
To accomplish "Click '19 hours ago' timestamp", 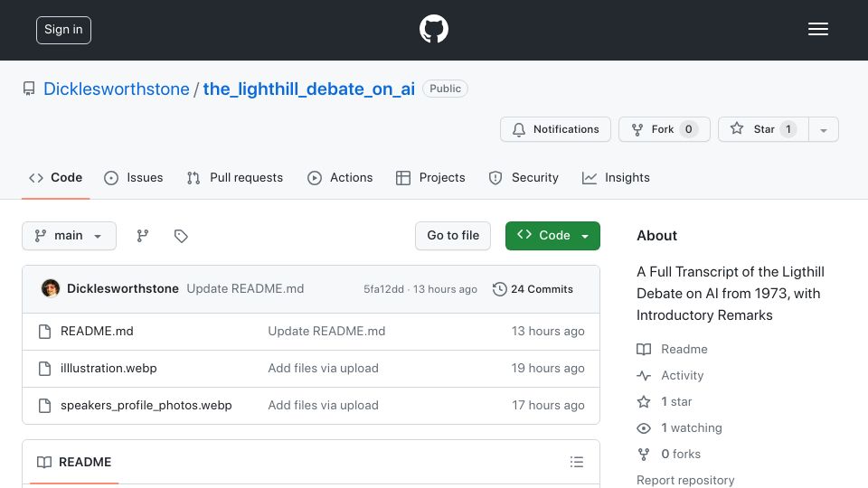I will coord(548,368).
